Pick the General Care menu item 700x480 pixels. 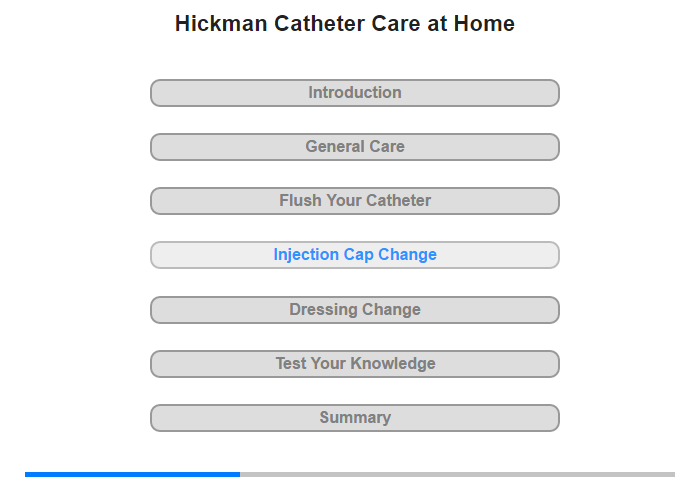tap(355, 147)
